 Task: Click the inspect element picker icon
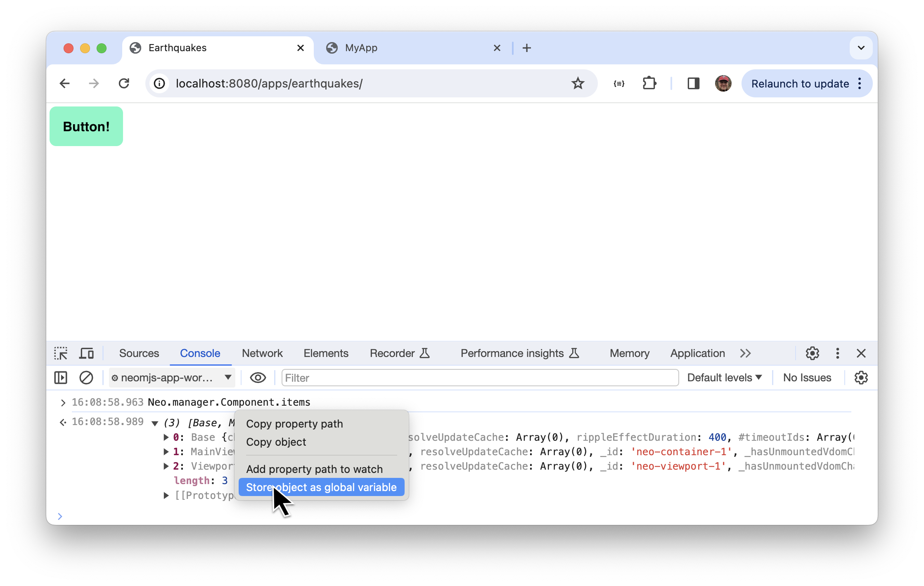[x=61, y=353]
